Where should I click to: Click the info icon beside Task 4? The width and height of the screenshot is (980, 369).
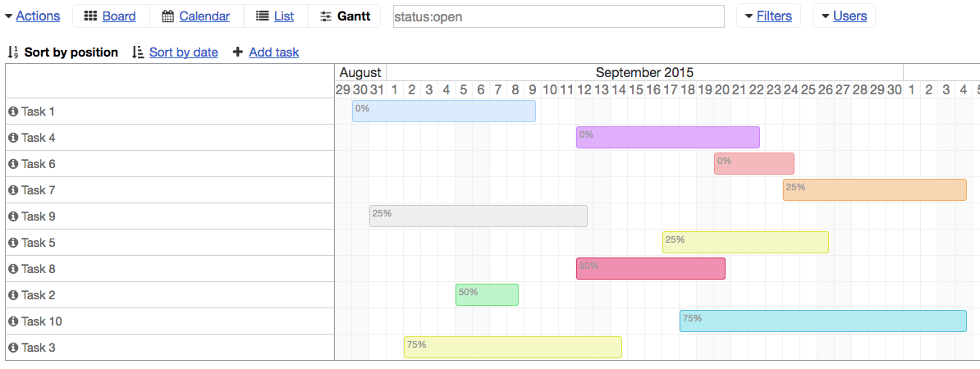click(x=12, y=138)
